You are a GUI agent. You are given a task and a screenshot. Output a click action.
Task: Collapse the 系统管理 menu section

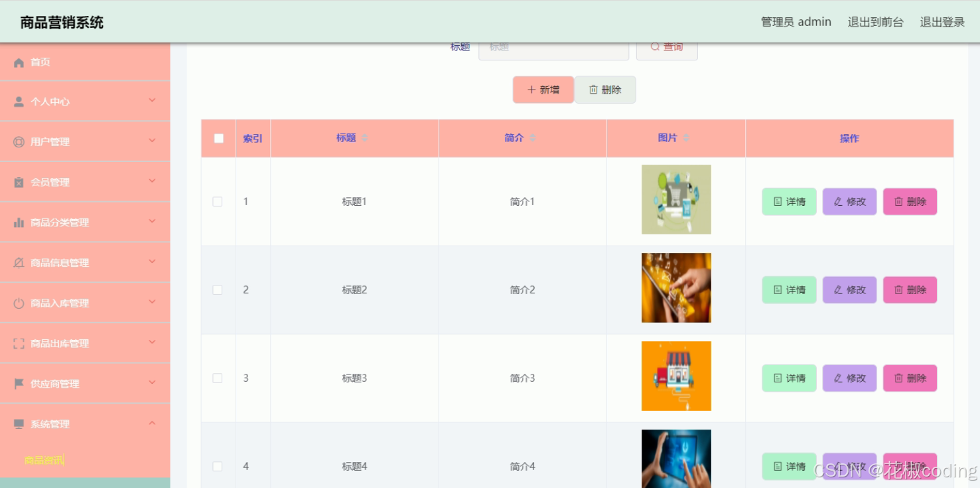(151, 424)
